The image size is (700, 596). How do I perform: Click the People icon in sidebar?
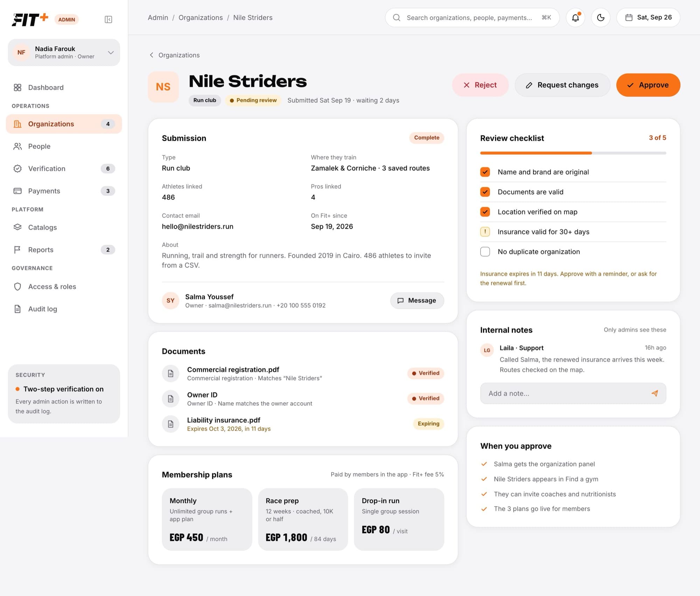pyautogui.click(x=17, y=146)
